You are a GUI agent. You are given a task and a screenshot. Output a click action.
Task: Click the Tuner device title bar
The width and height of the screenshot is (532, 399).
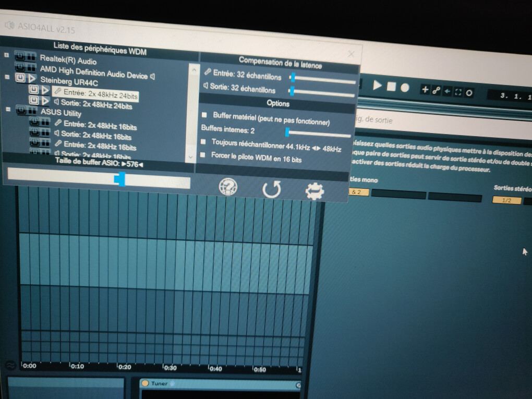[221, 384]
